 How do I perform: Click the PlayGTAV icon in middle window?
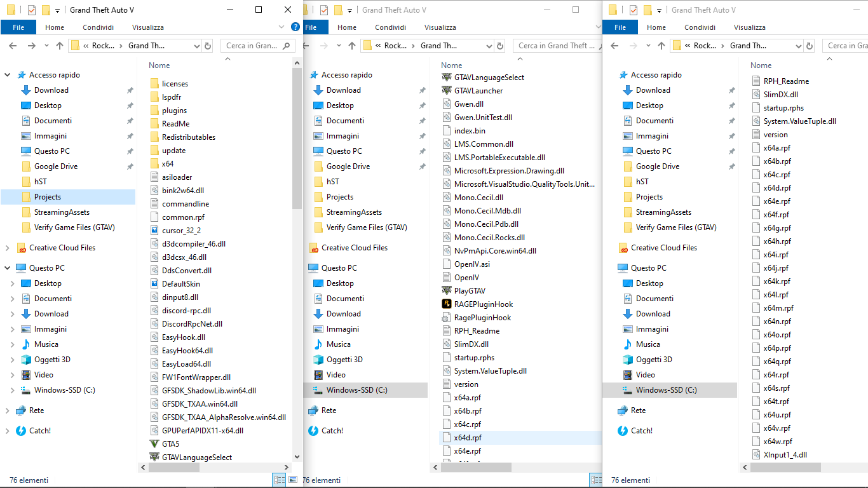(447, 290)
